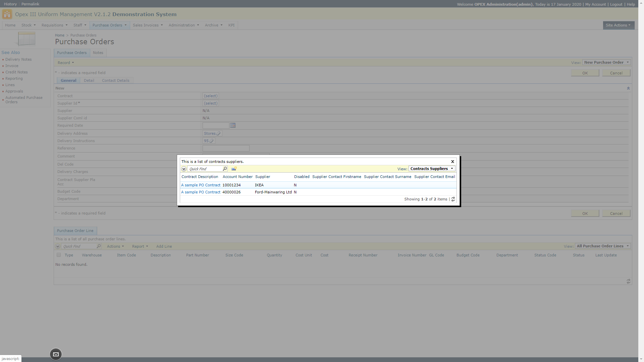Click the Reference input field
Viewport: 644px width, 362px height.
click(x=226, y=148)
